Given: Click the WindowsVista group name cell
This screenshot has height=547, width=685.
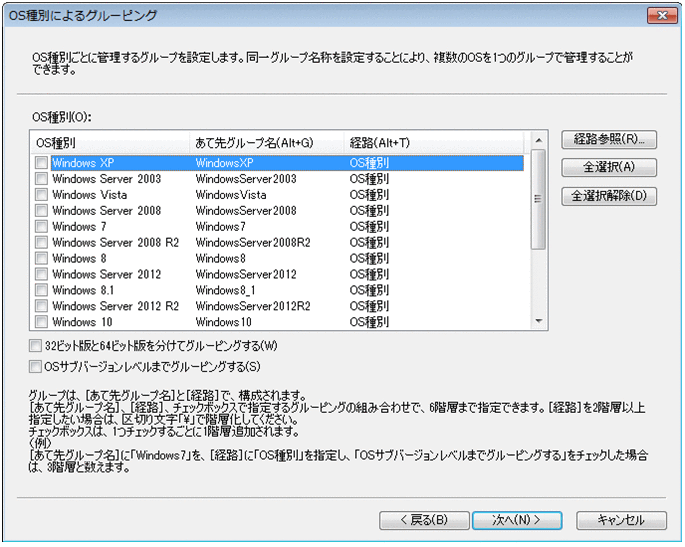Looking at the screenshot, I should [231, 195].
